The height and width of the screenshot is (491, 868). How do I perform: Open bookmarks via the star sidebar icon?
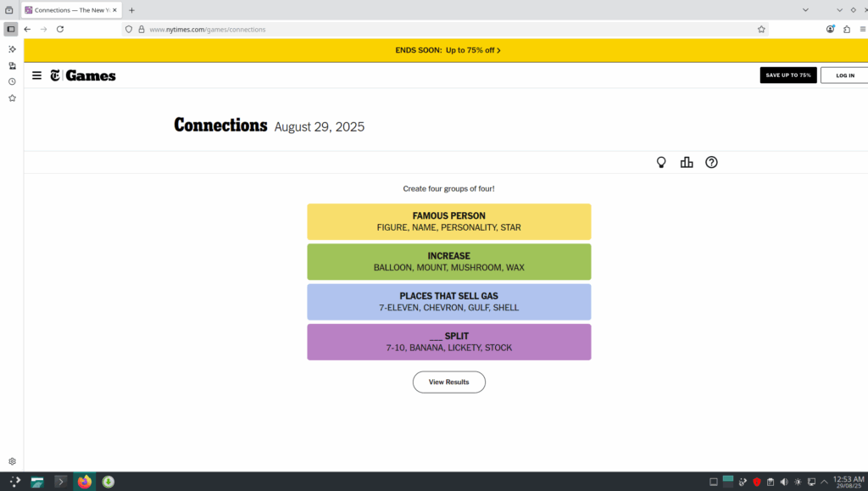[x=12, y=98]
